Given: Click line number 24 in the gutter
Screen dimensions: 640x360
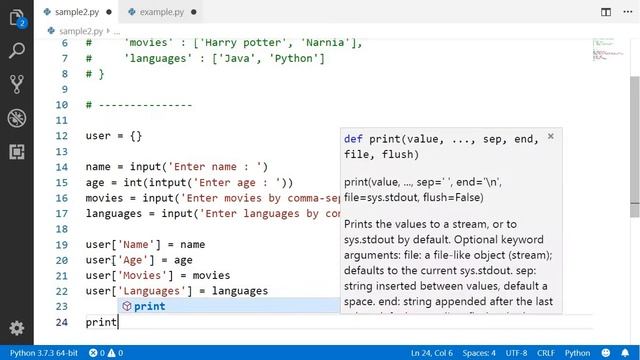Looking at the screenshot, I should (x=62, y=322).
